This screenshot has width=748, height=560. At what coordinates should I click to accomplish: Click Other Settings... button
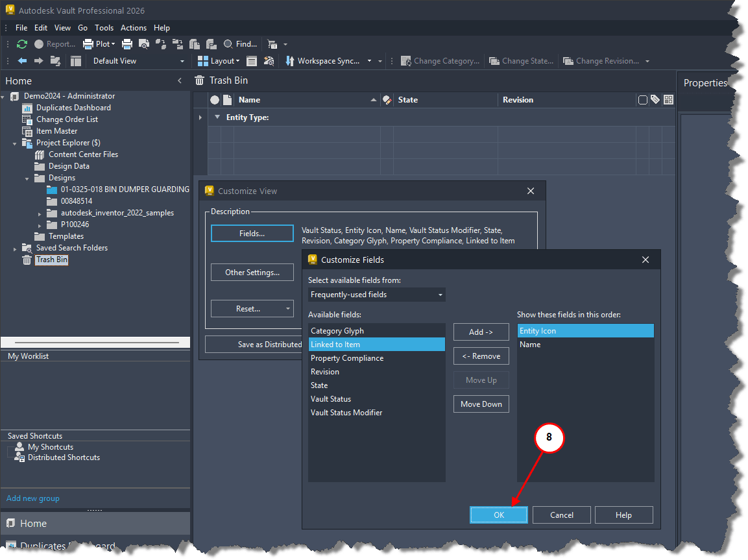(x=252, y=273)
